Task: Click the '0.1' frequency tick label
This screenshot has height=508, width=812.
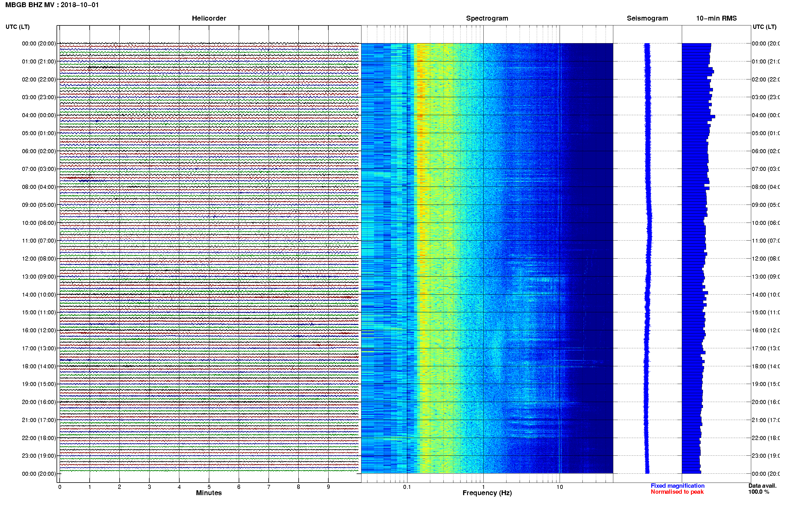Action: click(407, 487)
